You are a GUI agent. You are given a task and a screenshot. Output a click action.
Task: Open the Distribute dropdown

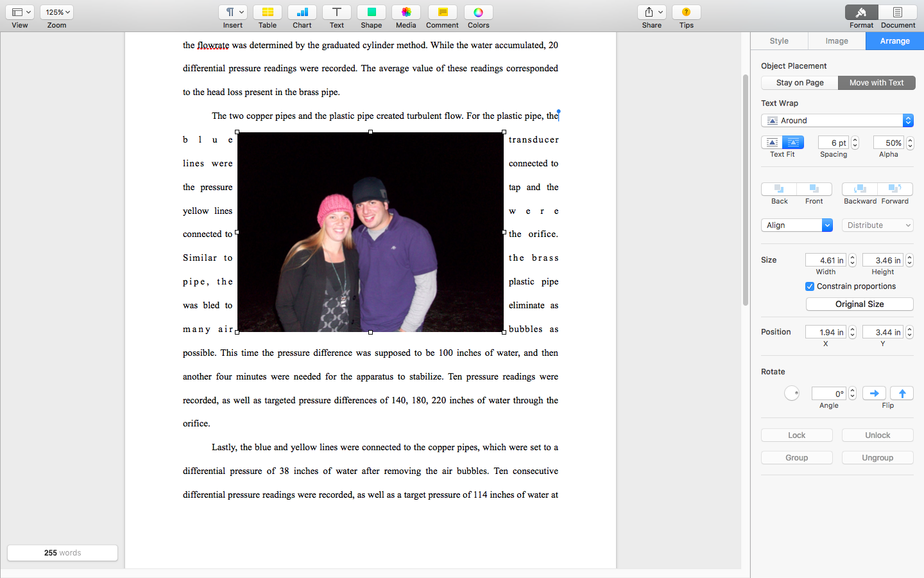coord(878,225)
